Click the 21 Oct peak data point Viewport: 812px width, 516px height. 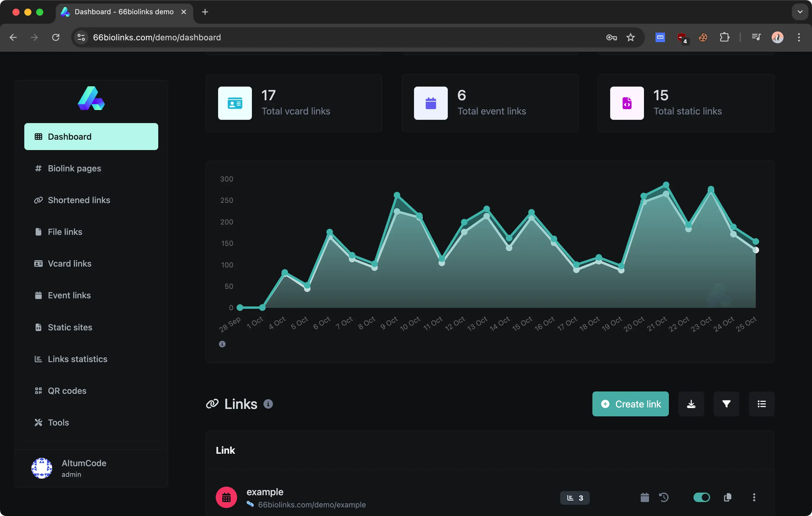click(x=666, y=185)
